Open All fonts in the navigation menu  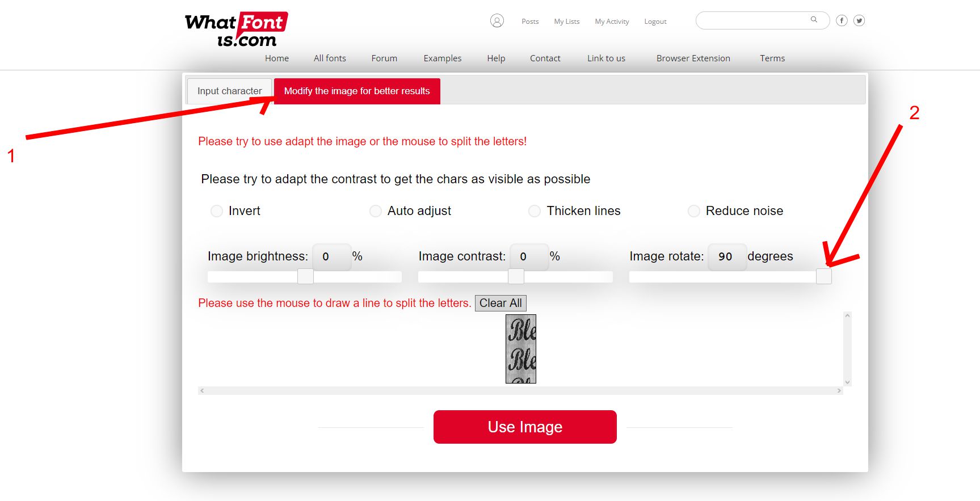click(330, 58)
